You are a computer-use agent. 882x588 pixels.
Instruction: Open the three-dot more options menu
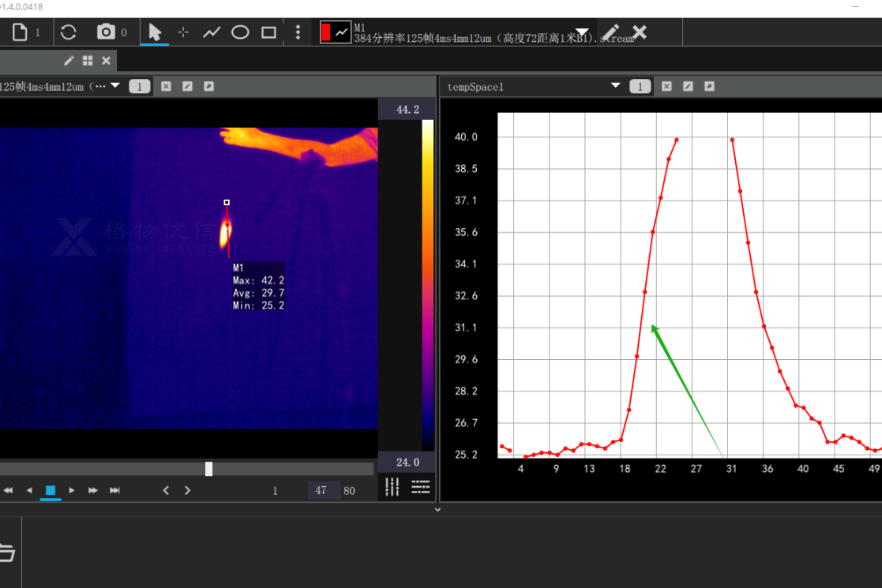coord(298,32)
